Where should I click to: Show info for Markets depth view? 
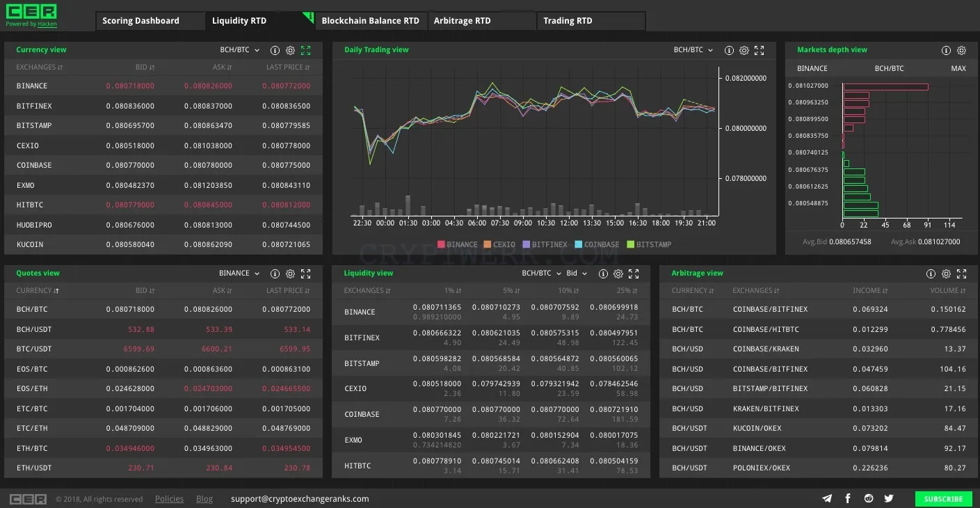[x=946, y=50]
